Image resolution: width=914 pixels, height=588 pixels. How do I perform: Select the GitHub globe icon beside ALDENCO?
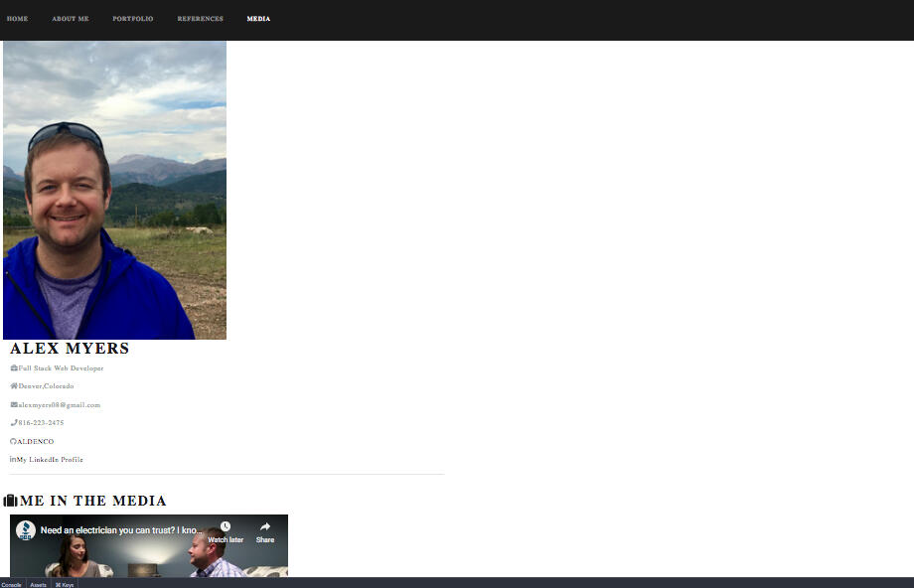click(13, 441)
